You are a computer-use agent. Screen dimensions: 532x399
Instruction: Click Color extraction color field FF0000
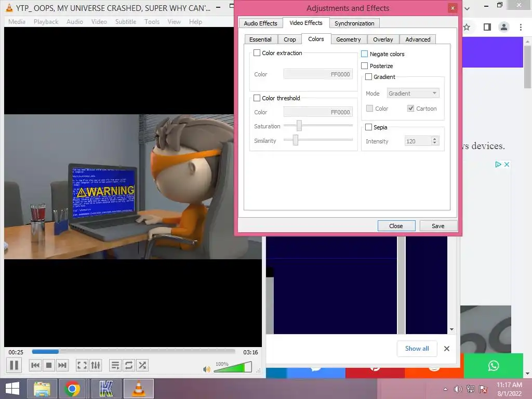pyautogui.click(x=318, y=74)
